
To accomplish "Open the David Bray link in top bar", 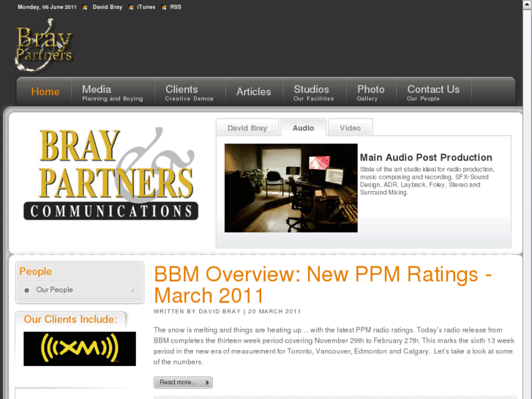I will coord(108,7).
